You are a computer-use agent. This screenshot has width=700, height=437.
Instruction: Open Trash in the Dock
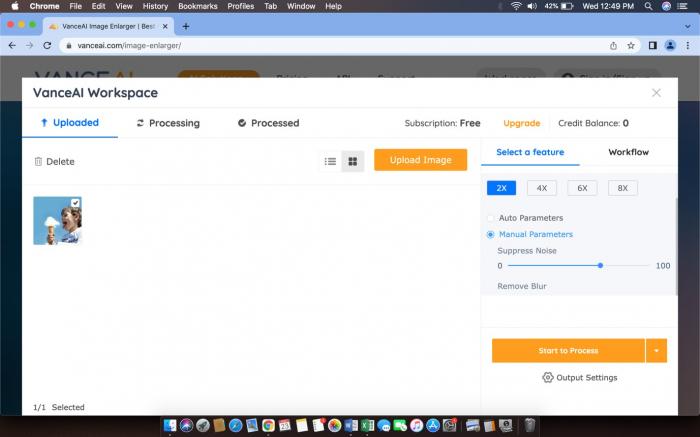(529, 425)
